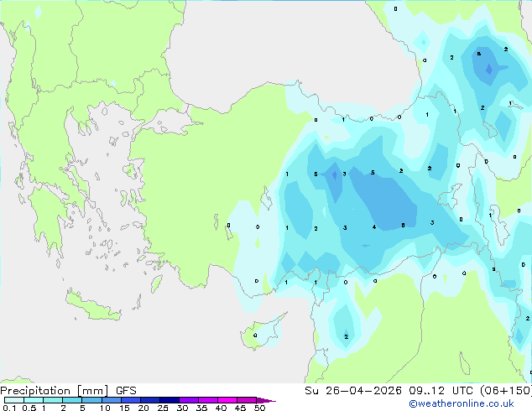Viewport: 532px width, 411px height.
Task: Click the purple arrow tip above 50
Action: (266, 400)
